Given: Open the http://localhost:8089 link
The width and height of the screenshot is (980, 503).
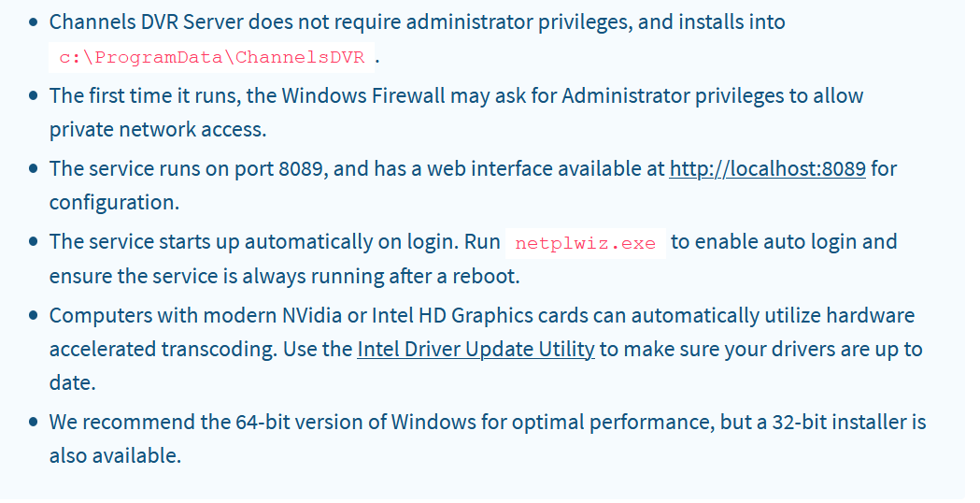Looking at the screenshot, I should coord(768,169).
